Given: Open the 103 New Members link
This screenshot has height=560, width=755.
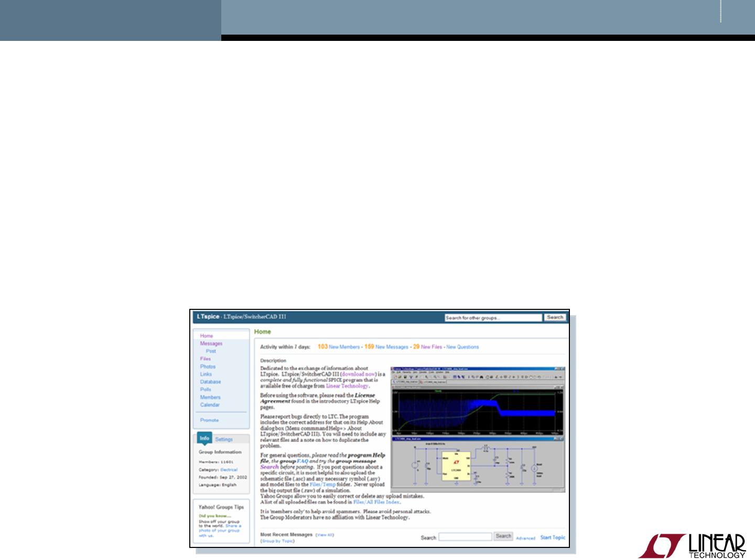Looking at the screenshot, I should coord(339,347).
